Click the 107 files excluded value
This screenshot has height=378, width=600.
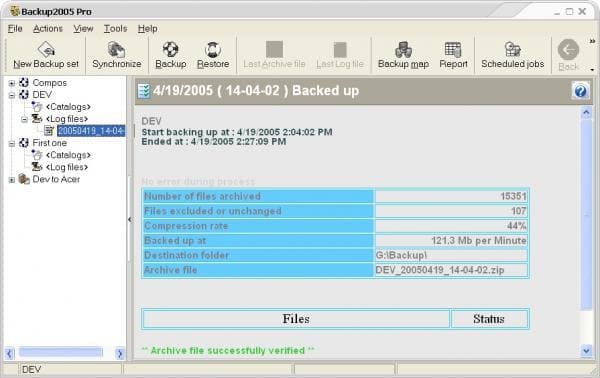point(518,211)
